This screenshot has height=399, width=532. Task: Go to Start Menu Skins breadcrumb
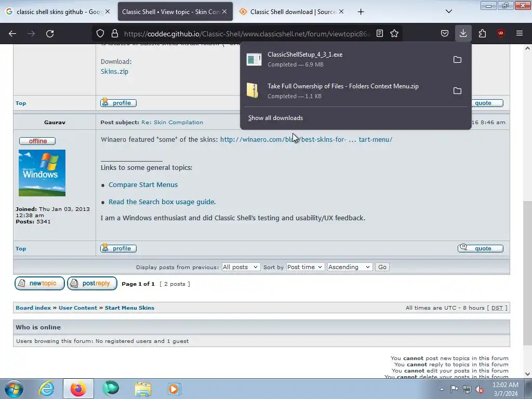(129, 308)
